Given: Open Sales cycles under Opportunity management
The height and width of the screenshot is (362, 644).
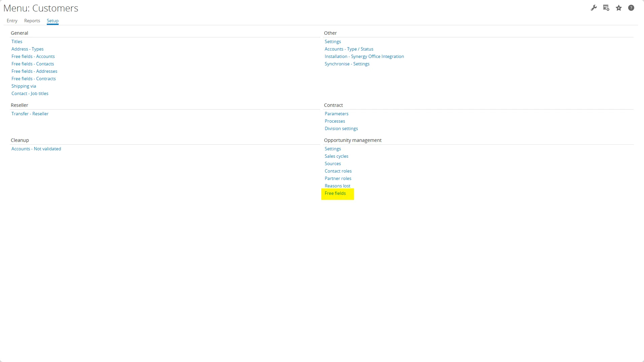Looking at the screenshot, I should [336, 156].
